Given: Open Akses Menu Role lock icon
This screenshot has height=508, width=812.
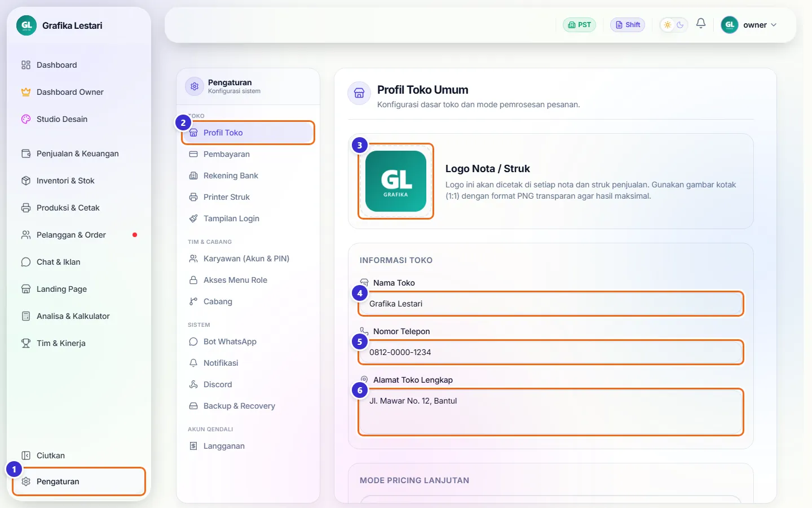Looking at the screenshot, I should 193,280.
